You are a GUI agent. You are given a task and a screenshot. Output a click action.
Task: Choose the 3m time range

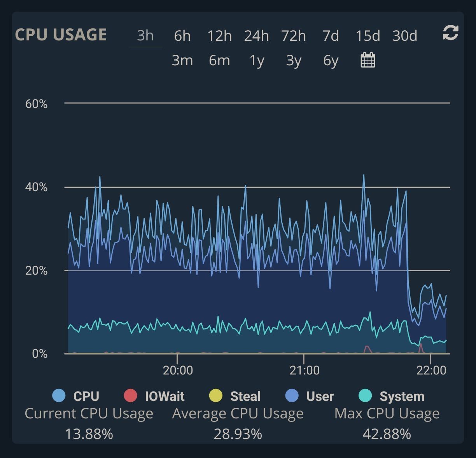[182, 61]
